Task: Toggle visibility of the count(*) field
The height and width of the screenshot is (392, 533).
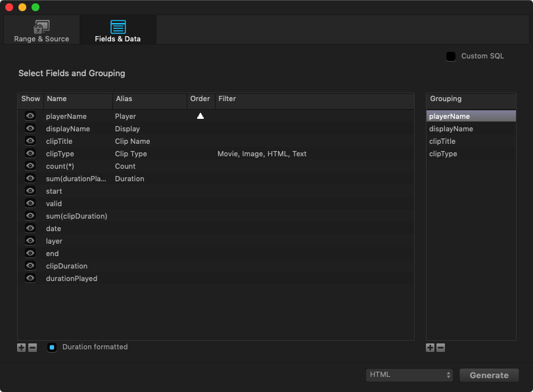Action: (x=30, y=166)
